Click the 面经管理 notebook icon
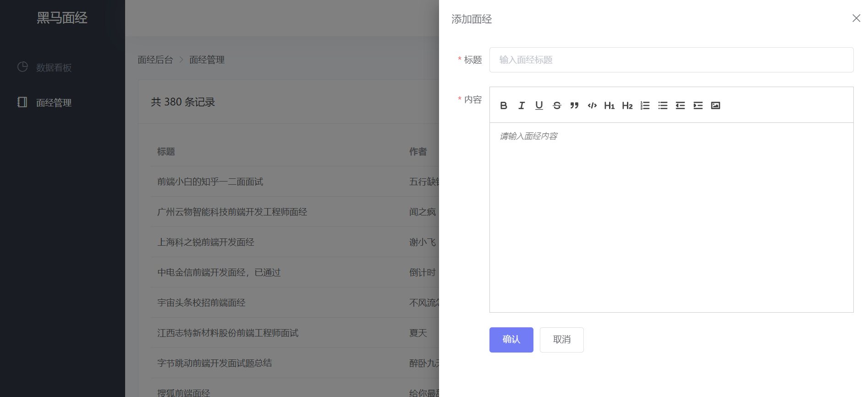 pyautogui.click(x=22, y=102)
